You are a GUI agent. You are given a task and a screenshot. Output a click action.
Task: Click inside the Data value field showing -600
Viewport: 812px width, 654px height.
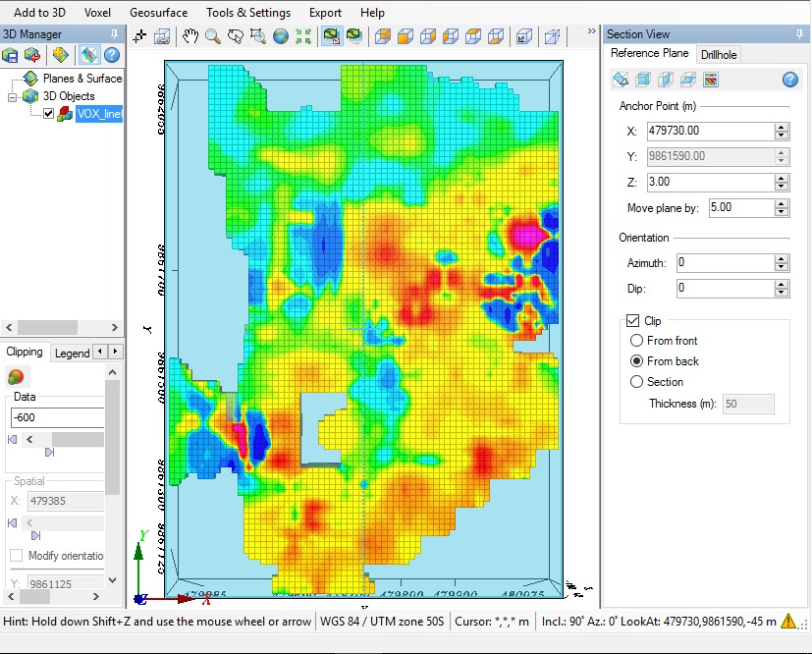coord(54,416)
